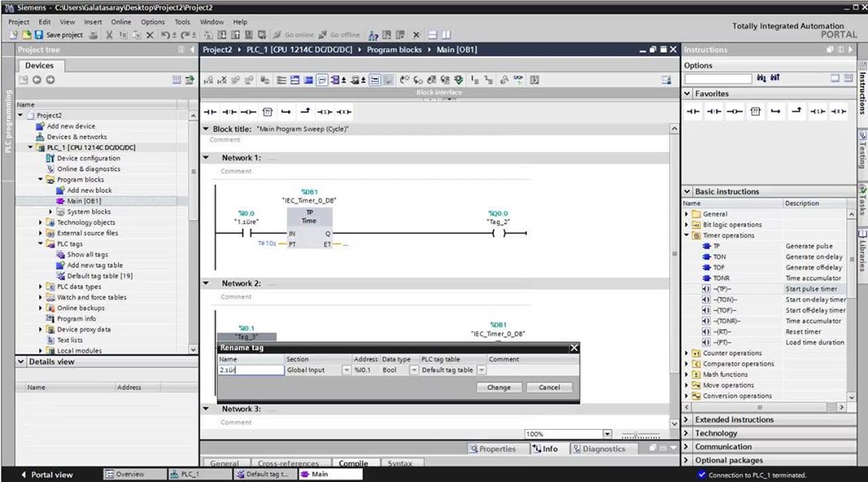Expand System blocks in project tree
This screenshot has height=482, width=868.
51,211
